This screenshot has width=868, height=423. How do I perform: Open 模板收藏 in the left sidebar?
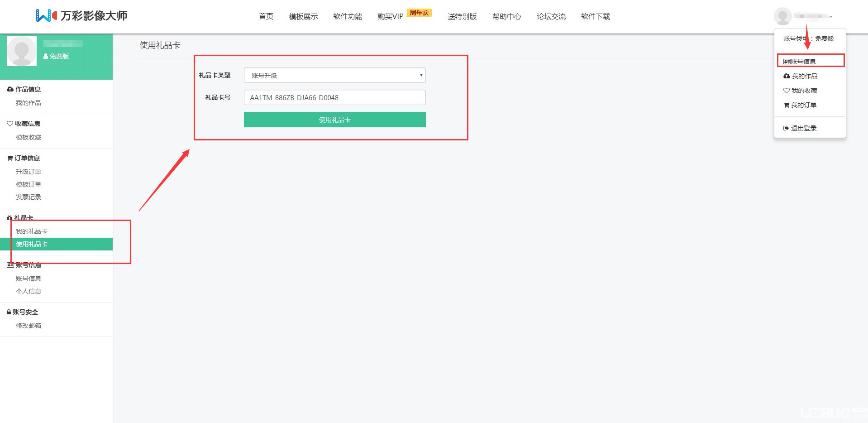click(x=29, y=137)
